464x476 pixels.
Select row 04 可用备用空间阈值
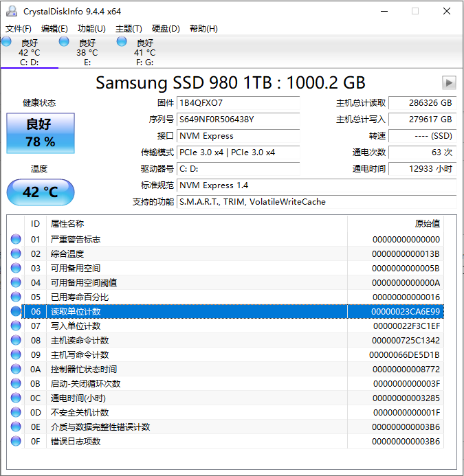225,282
